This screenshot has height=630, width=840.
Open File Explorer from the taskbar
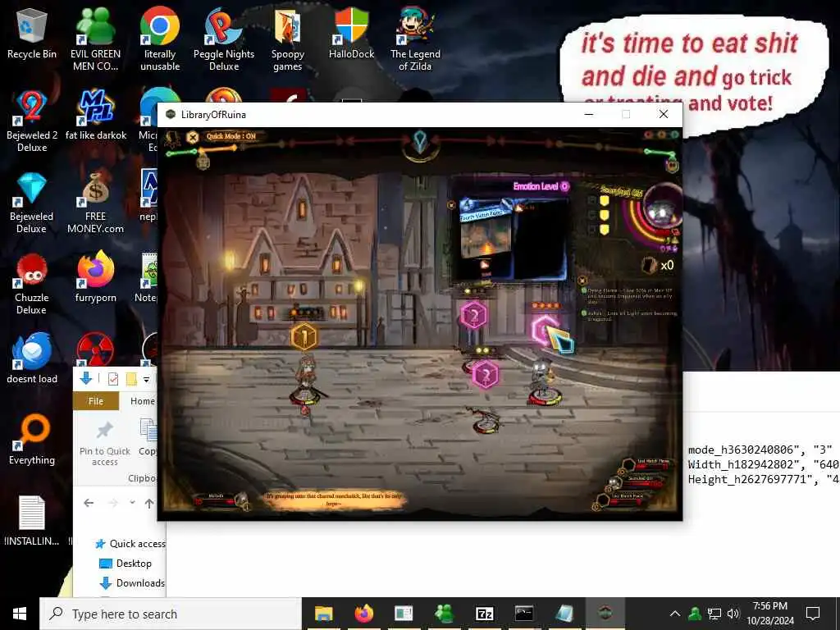(x=323, y=614)
